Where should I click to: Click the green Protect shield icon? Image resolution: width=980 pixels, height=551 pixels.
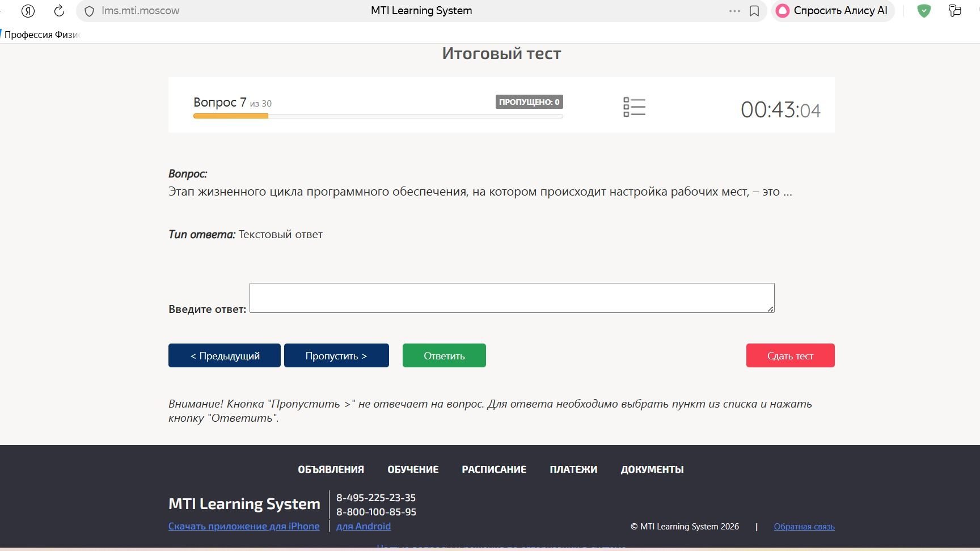pos(924,11)
